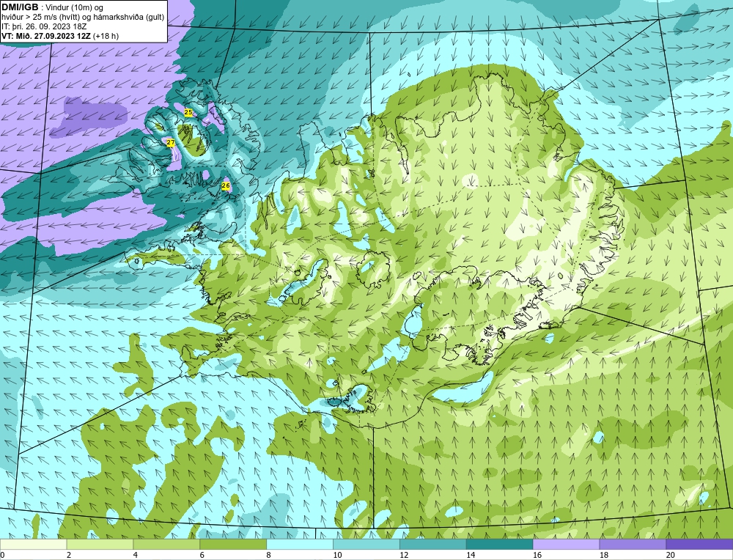This screenshot has height=560, width=733.
Task: Click legend scale number 0
Action: click(2, 555)
